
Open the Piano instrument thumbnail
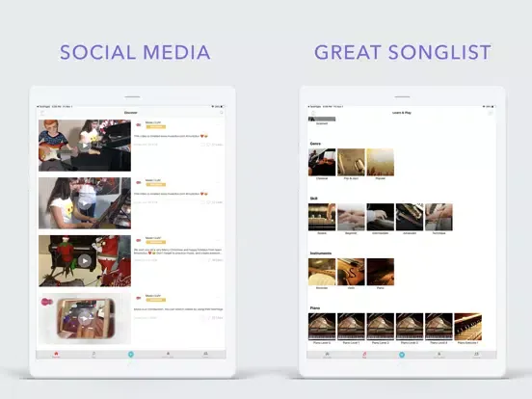(x=381, y=272)
